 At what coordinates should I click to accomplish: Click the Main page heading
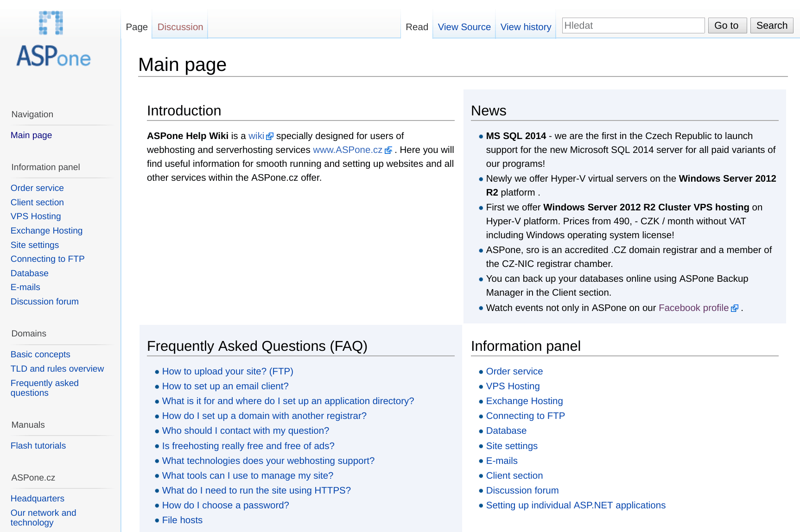pyautogui.click(x=182, y=65)
